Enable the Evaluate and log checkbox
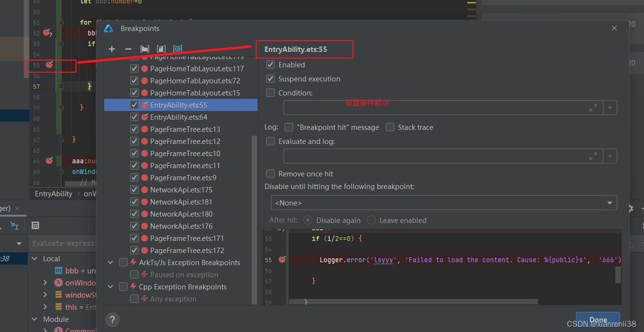This screenshot has height=332, width=644. pyautogui.click(x=271, y=142)
